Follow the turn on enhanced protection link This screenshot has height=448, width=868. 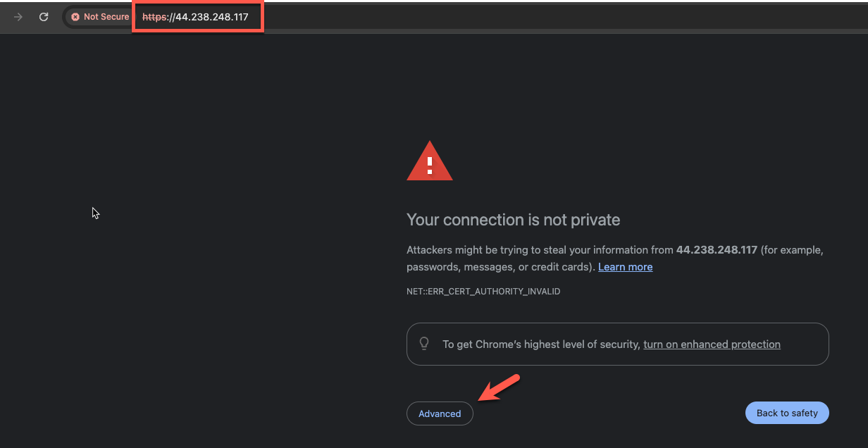tap(712, 344)
